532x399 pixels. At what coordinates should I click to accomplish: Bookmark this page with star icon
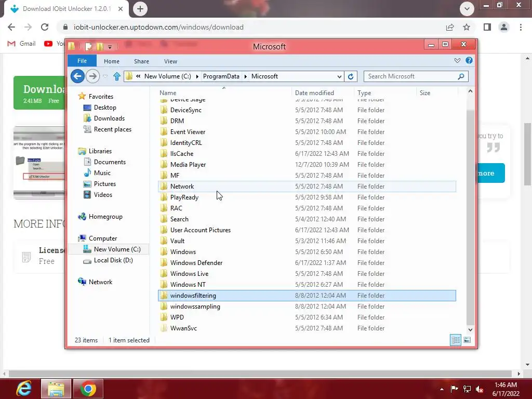[467, 27]
